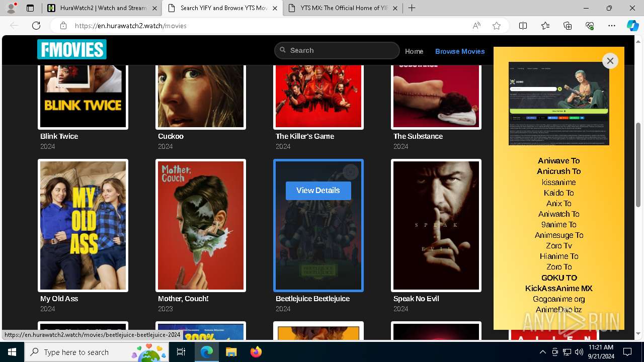Click taskbar search box
This screenshot has width=644, height=362.
point(98,352)
